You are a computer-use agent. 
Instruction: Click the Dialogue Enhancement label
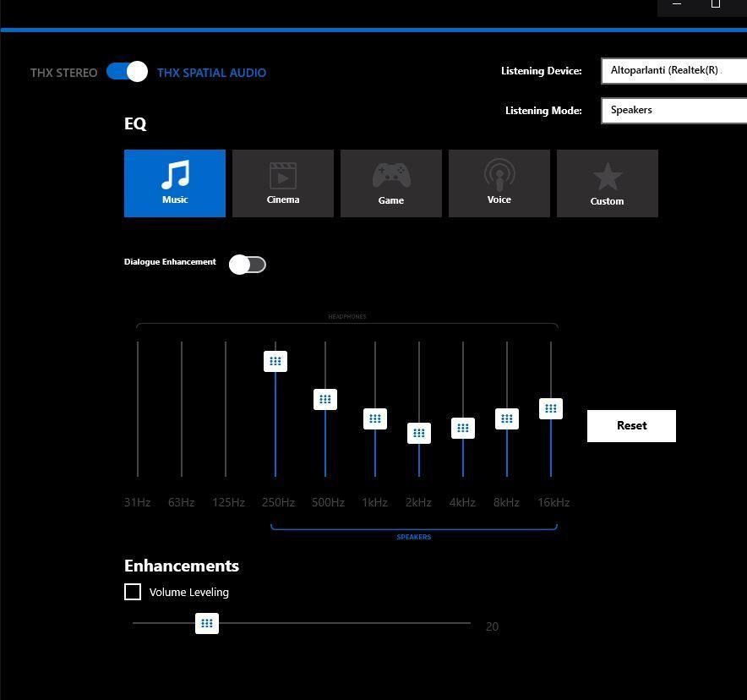coord(170,262)
